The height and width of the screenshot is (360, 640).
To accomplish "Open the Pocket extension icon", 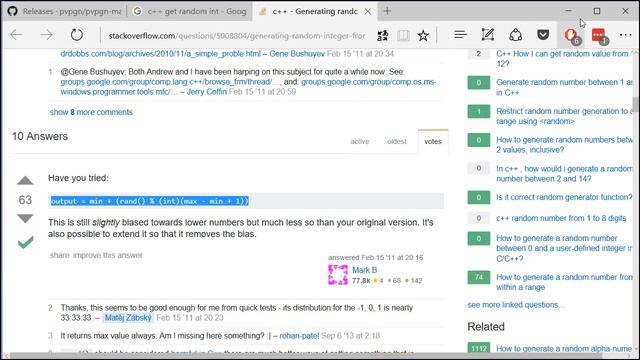I will click(543, 35).
